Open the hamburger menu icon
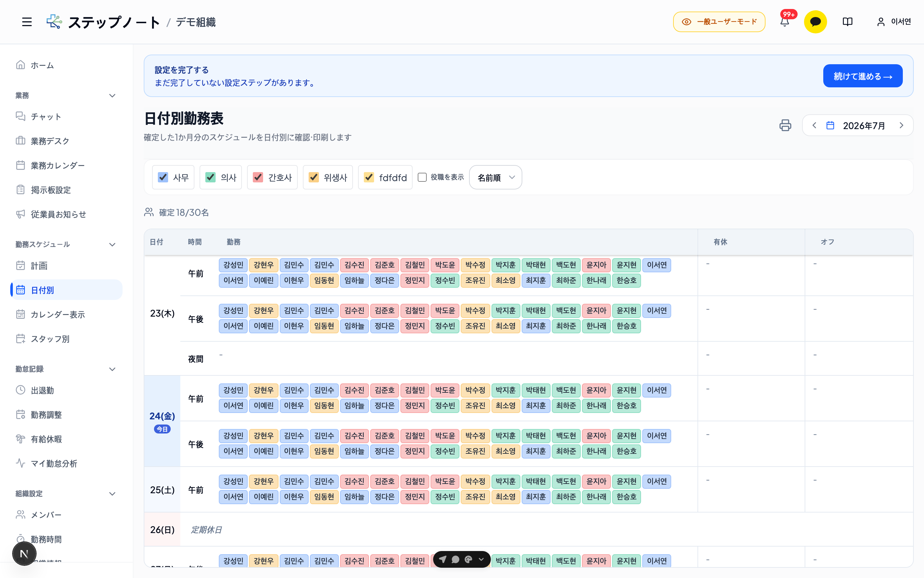 click(x=27, y=22)
